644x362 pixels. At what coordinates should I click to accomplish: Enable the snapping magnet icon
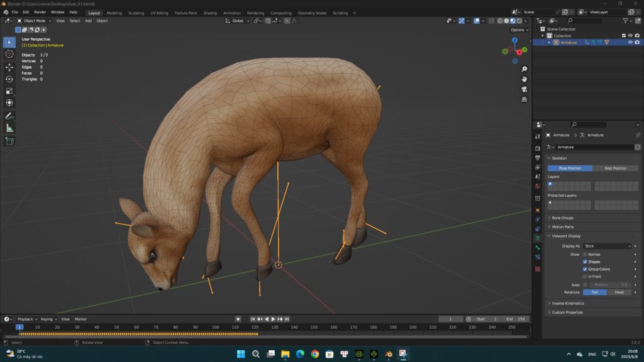pos(267,21)
